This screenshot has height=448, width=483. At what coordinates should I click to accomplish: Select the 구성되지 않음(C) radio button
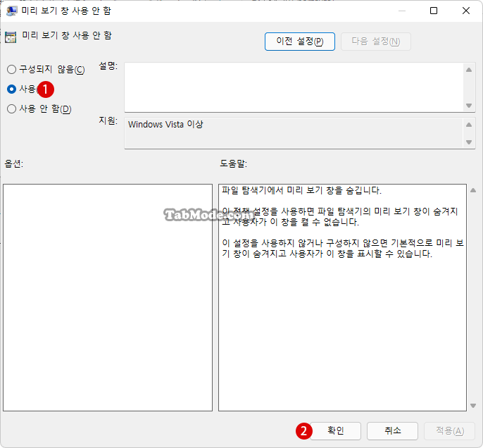(12, 69)
